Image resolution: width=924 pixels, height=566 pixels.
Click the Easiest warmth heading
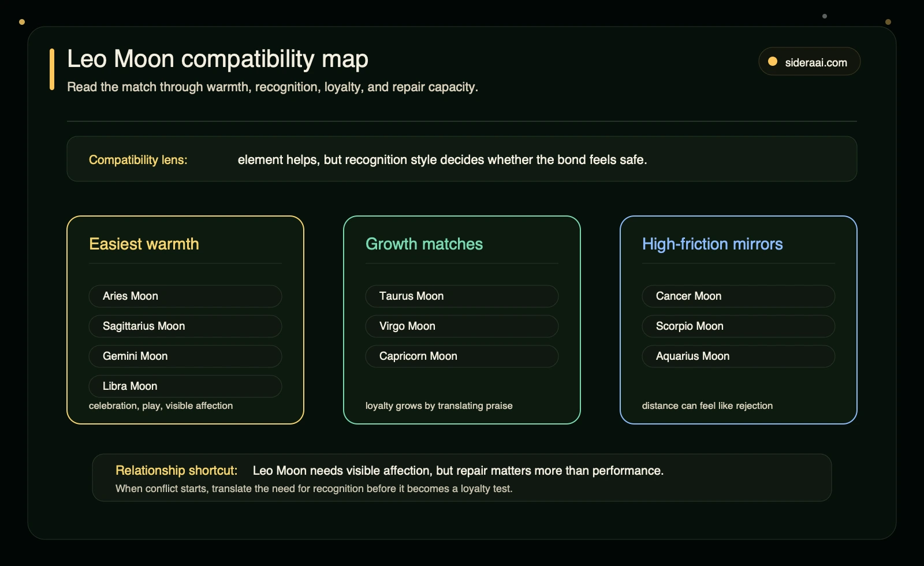tap(144, 244)
